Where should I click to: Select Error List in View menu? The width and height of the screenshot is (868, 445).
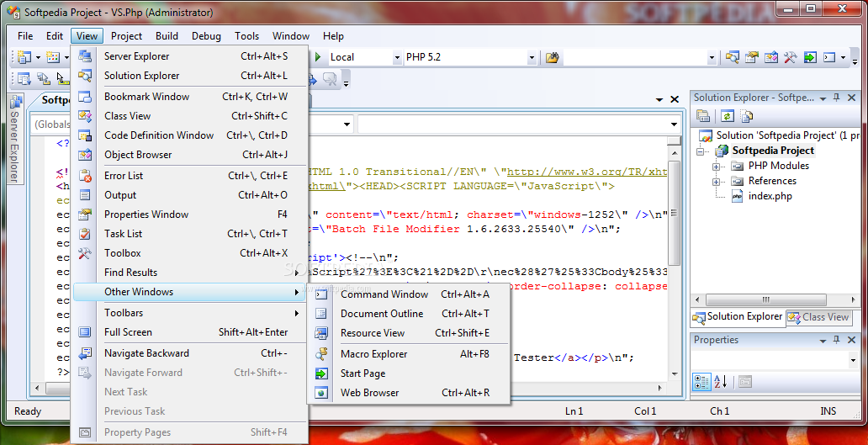click(x=189, y=176)
